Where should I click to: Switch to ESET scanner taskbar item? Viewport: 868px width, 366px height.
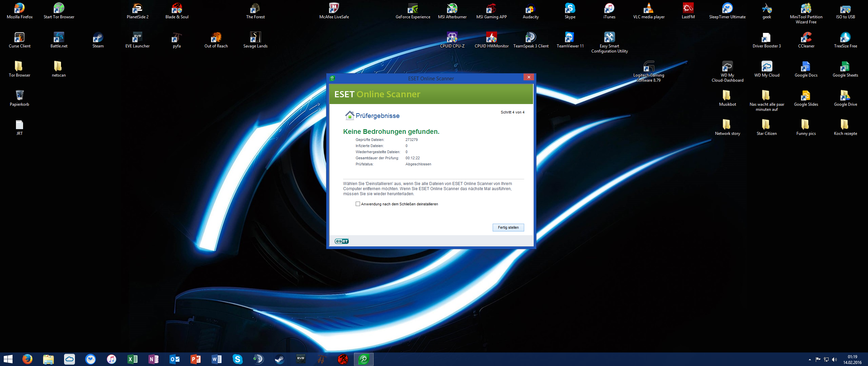[x=363, y=359]
